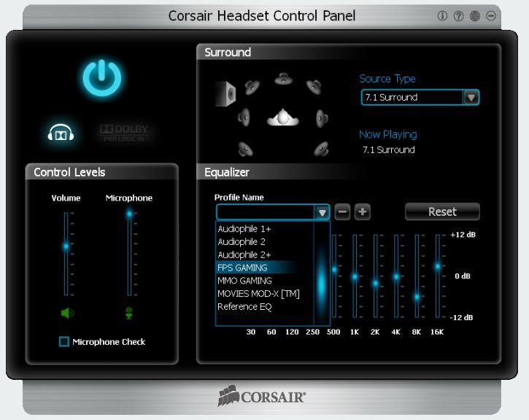Click the listener head icon in surround
529x420 pixels.
(282, 117)
